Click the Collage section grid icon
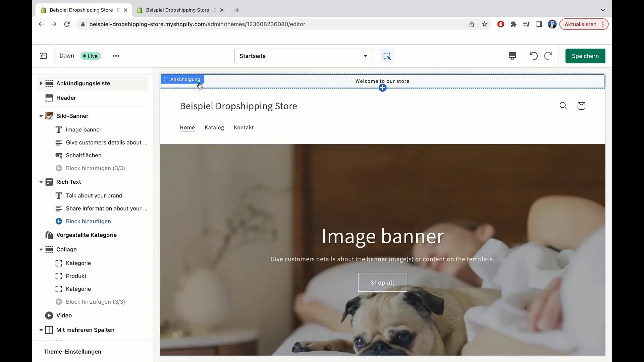Image resolution: width=644 pixels, height=362 pixels. 49,249
